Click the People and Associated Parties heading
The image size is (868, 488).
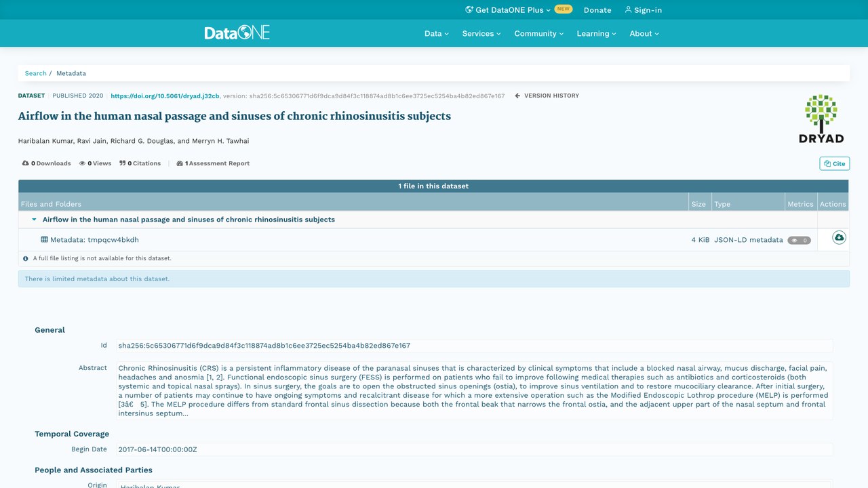(94, 470)
